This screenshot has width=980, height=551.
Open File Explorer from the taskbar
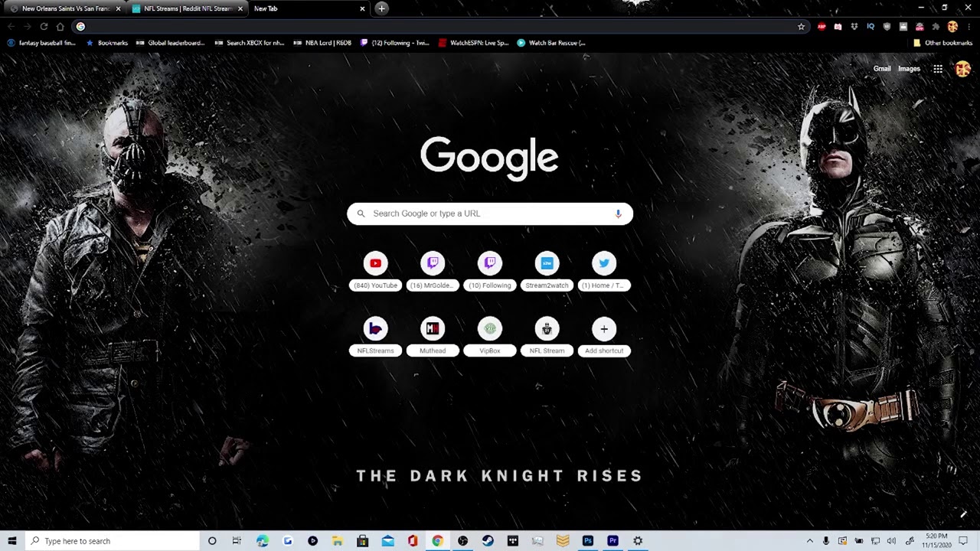337,541
